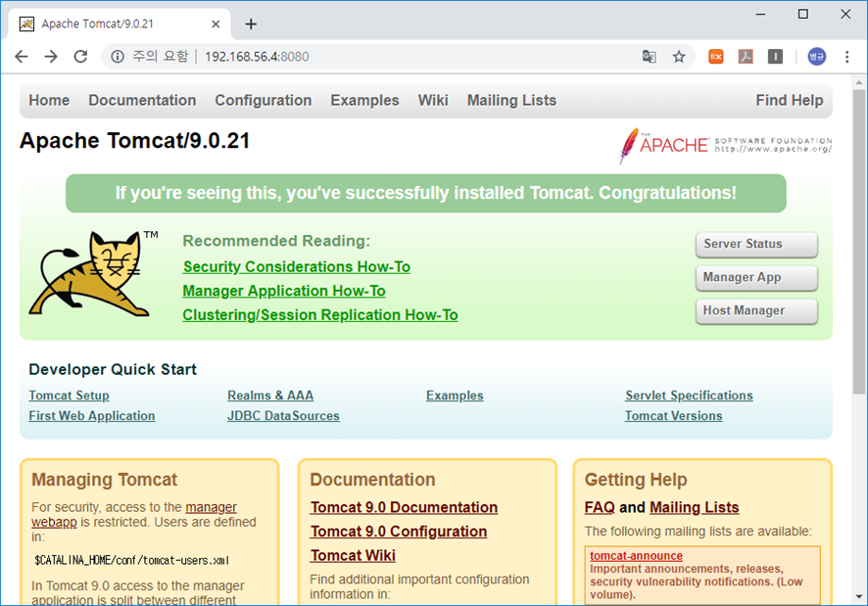Click the address bar URL 192.168.56.4:8080

point(257,57)
